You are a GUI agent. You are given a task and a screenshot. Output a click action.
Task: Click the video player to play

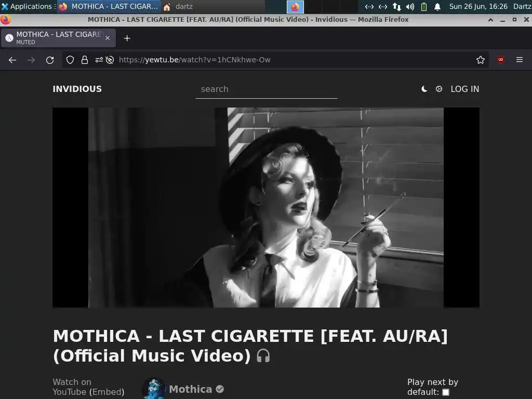pyautogui.click(x=266, y=208)
